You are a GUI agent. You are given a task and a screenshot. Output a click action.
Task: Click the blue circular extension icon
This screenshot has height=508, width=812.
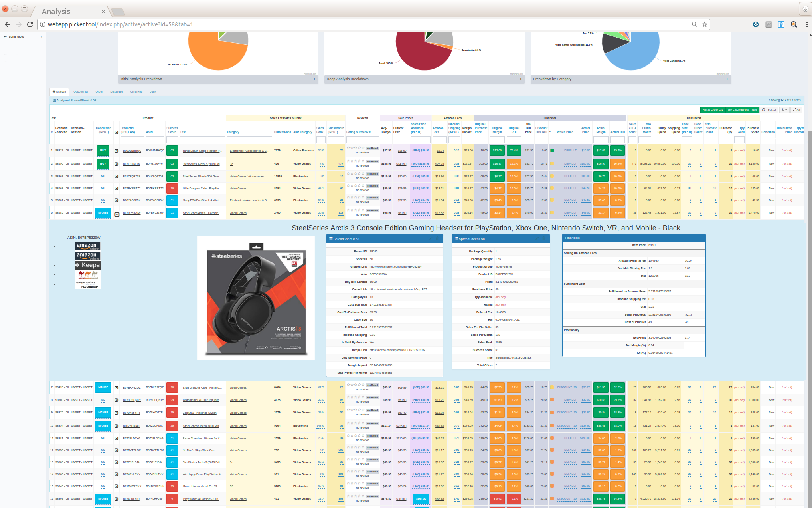click(x=756, y=24)
